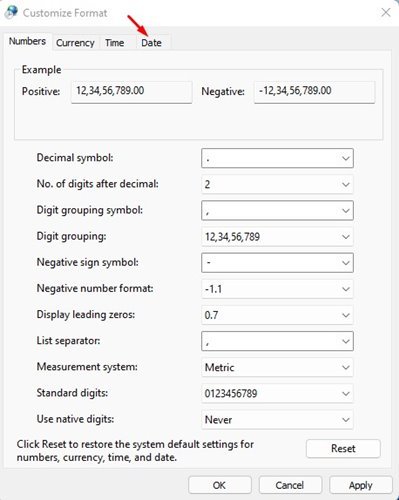Close the Customize Format dialog
399x500 pixels.
coord(386,13)
